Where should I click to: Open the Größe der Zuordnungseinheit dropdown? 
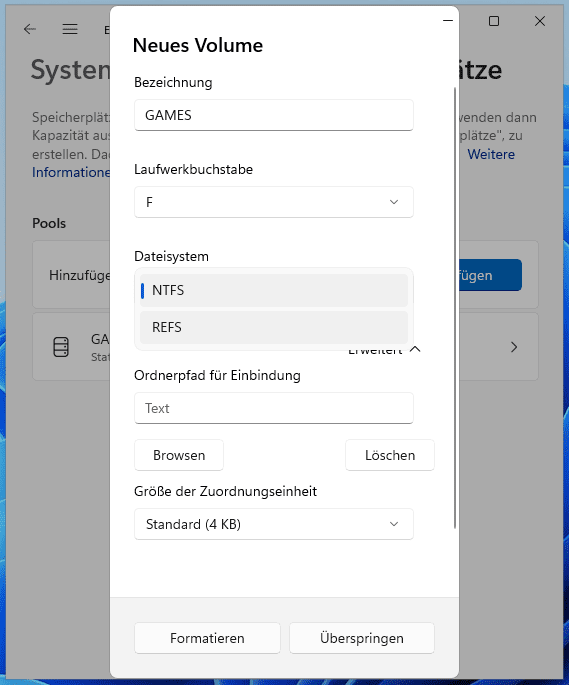point(274,524)
